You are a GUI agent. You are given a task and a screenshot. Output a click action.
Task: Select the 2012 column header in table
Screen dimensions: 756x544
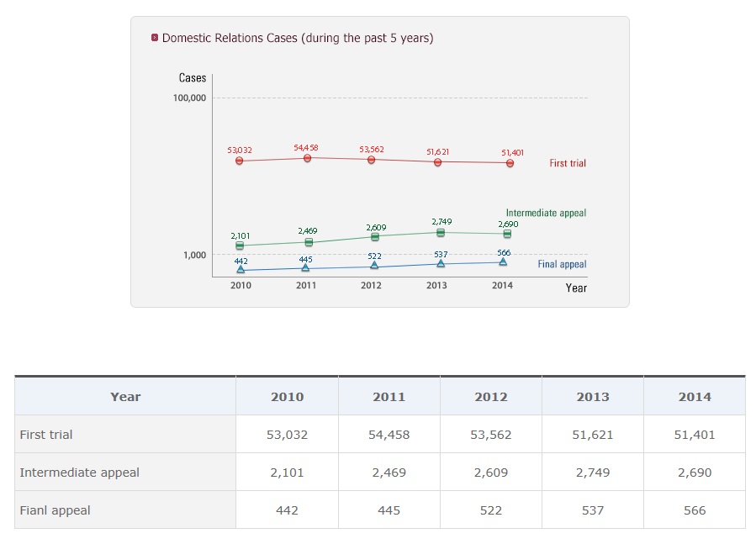491,397
